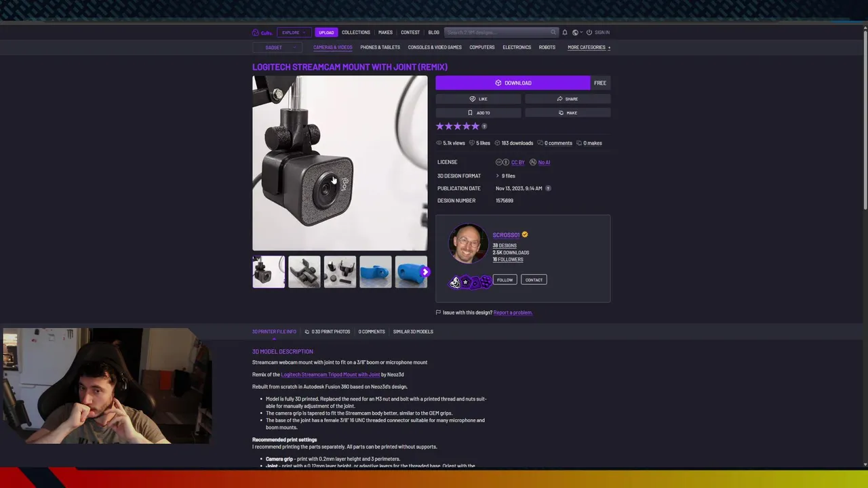Open the Collections menu item
This screenshot has width=868, height=488.
click(356, 33)
